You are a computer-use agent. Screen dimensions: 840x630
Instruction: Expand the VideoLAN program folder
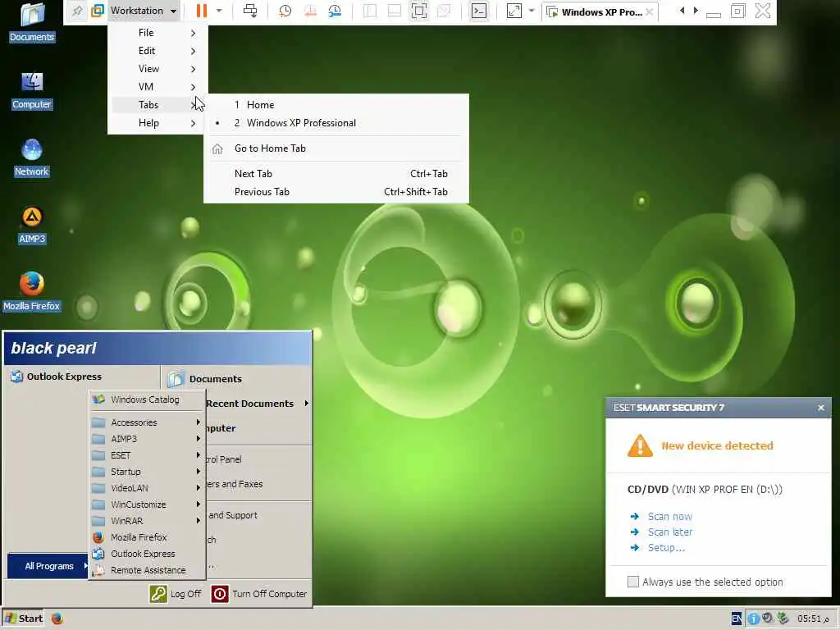pyautogui.click(x=148, y=488)
